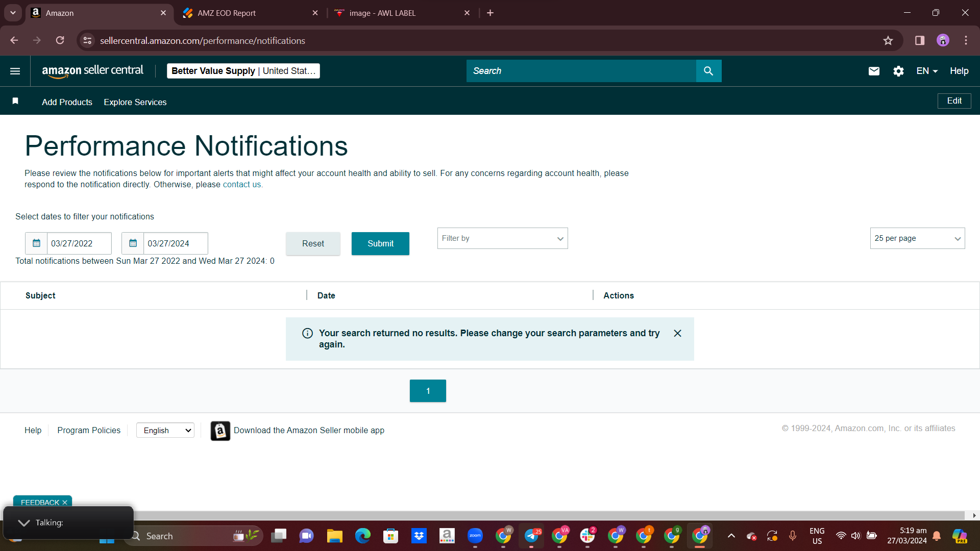Collapse the Talking overlay chevron
This screenshot has width=980, height=551.
23,523
